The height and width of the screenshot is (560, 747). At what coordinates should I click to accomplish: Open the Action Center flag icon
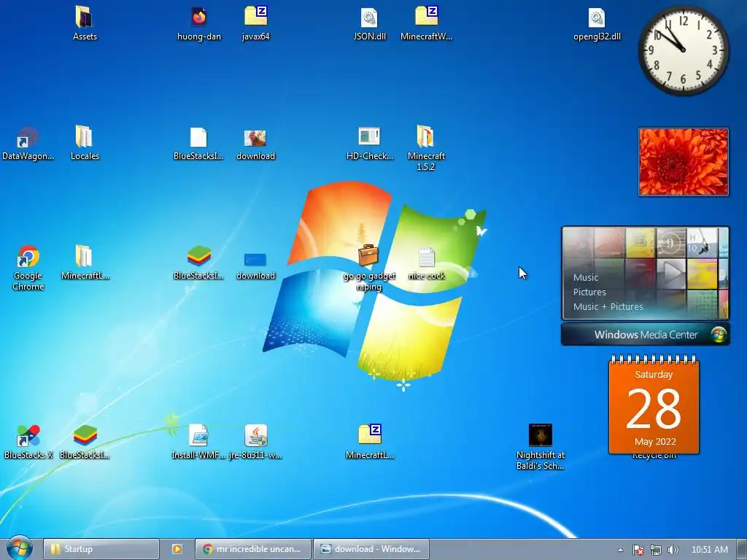tap(638, 550)
